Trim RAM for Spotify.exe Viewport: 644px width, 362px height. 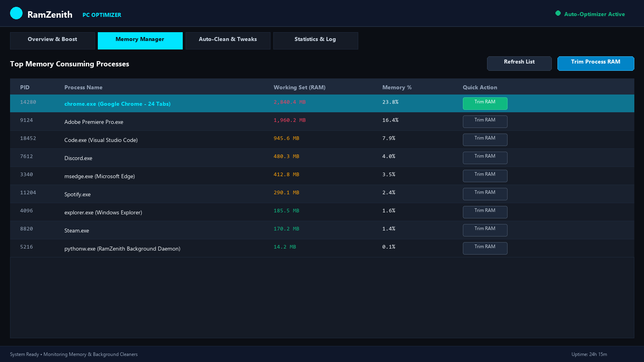point(485,194)
